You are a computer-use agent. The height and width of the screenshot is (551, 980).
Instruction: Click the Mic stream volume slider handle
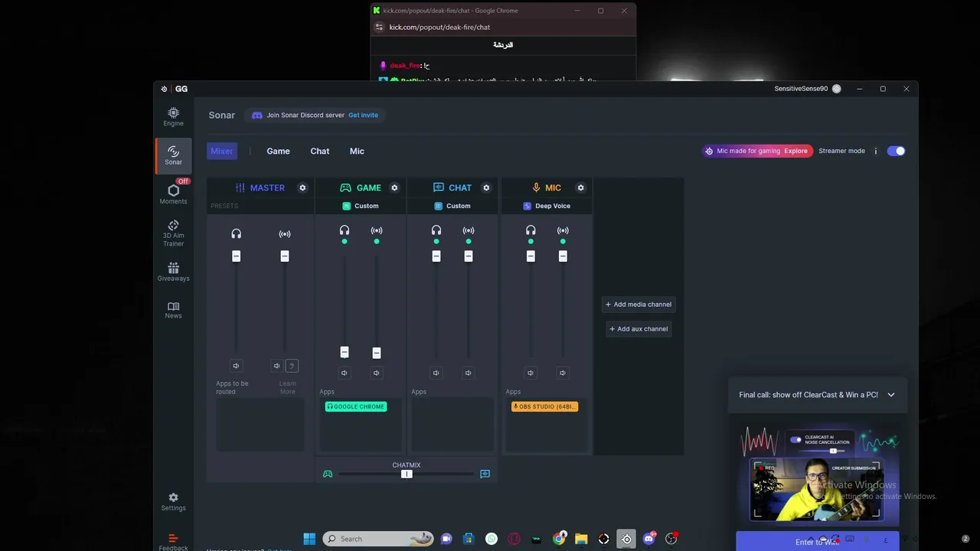click(x=563, y=256)
